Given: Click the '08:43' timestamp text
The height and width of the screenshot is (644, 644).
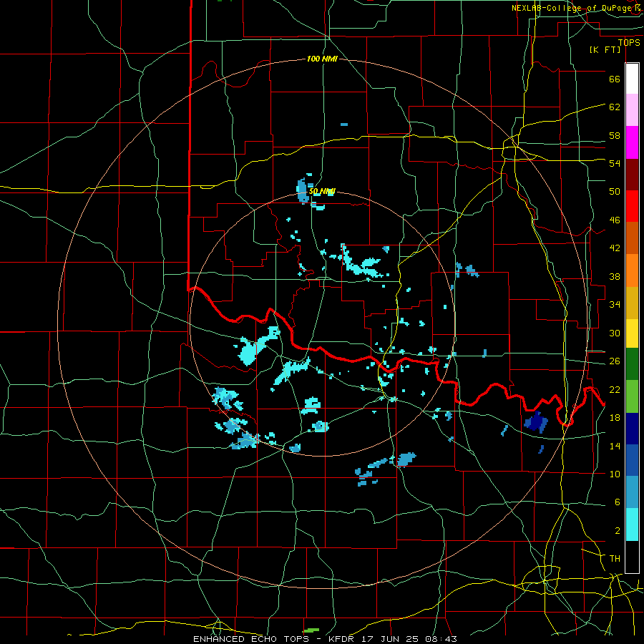Looking at the screenshot, I should pos(441,639).
